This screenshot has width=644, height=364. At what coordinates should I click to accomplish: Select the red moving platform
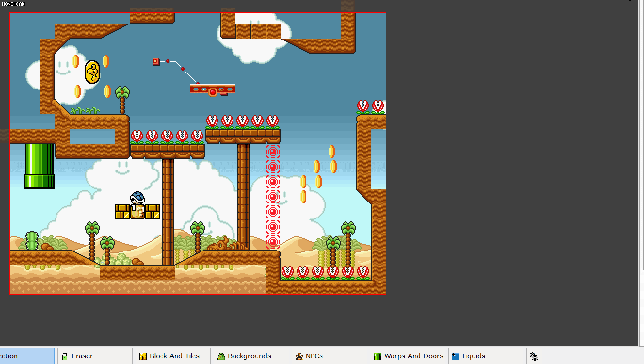pos(213,89)
